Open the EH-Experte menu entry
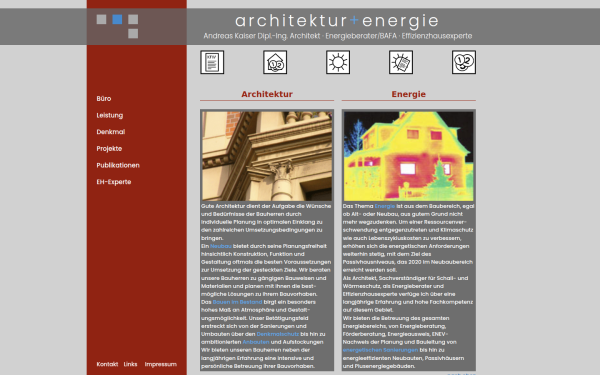The width and height of the screenshot is (600, 375). click(114, 182)
